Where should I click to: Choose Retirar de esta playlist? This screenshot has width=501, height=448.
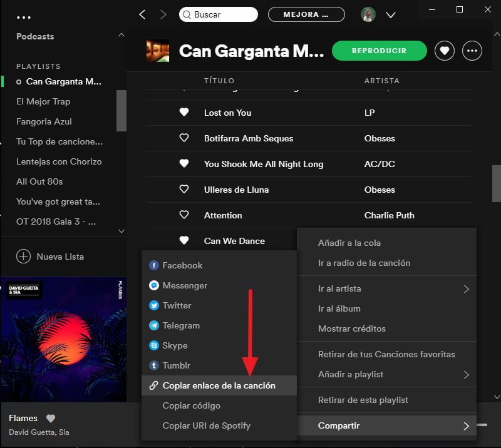[386, 400]
